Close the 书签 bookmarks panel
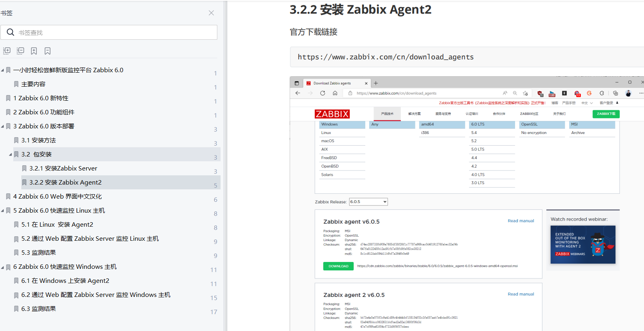 [211, 13]
